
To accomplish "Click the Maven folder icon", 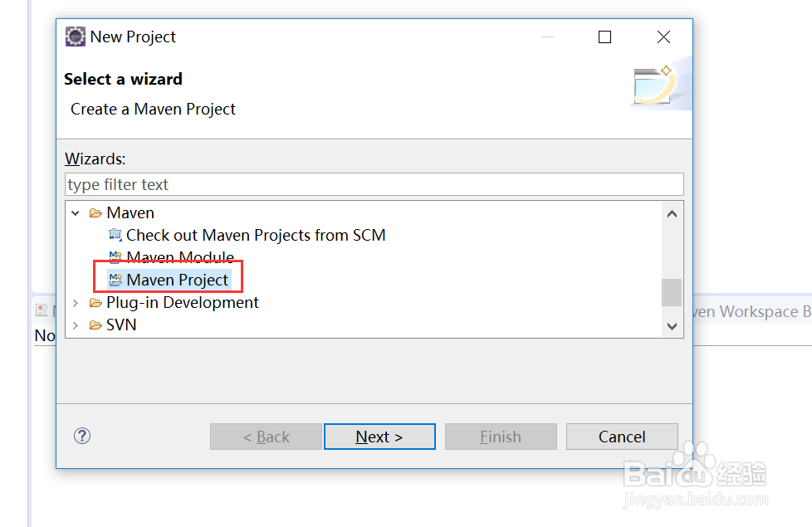I will pyautogui.click(x=95, y=213).
